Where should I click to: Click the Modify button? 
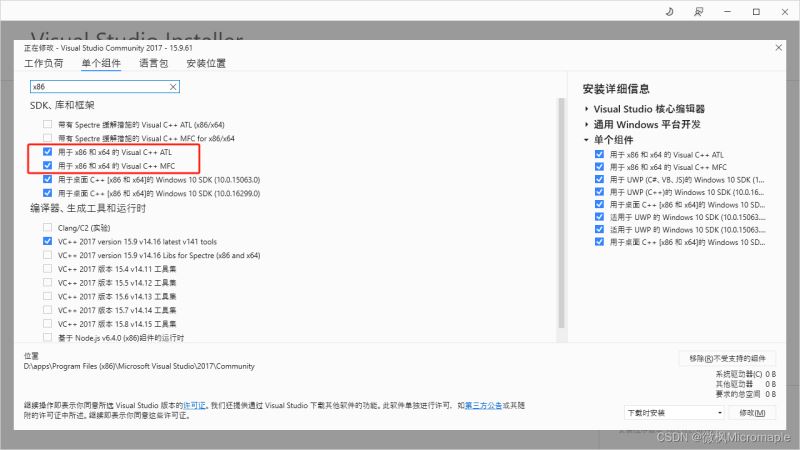753,412
